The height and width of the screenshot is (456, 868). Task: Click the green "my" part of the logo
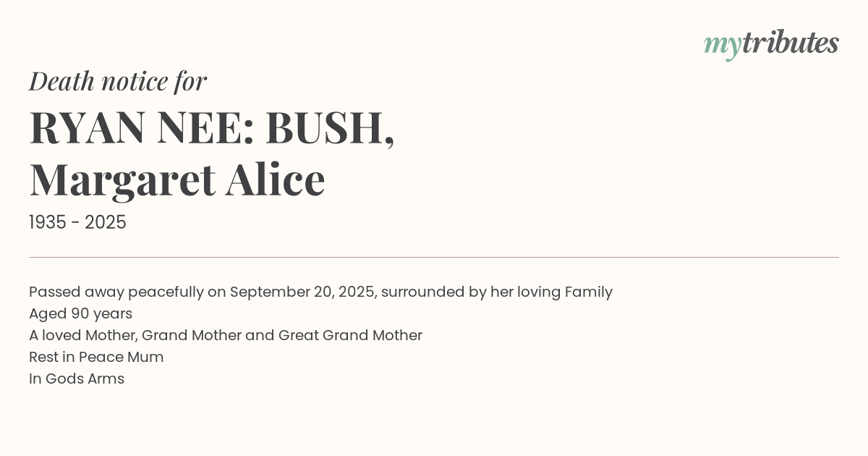point(722,45)
